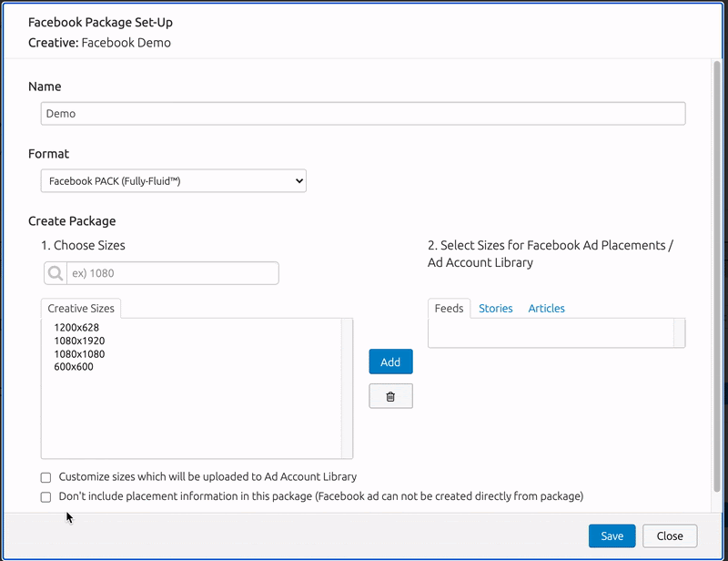Click the Add button
Viewport: 728px width, 561px height.
point(390,362)
